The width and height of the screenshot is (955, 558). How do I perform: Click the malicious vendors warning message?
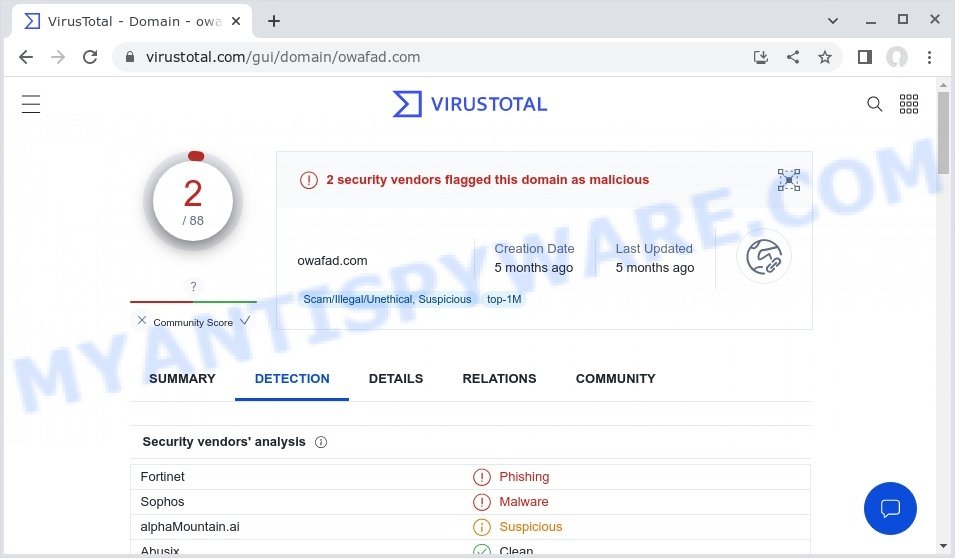coord(488,180)
